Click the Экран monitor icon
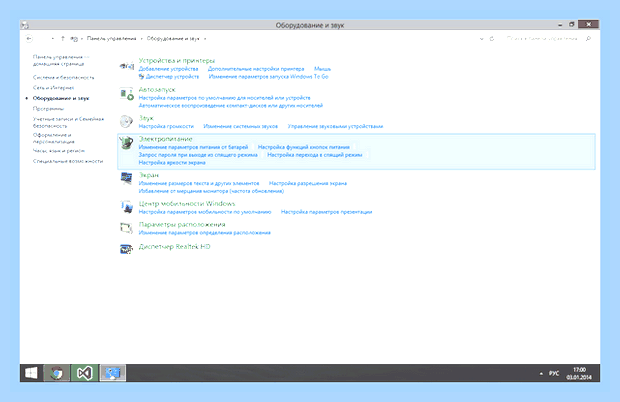 coord(127,179)
